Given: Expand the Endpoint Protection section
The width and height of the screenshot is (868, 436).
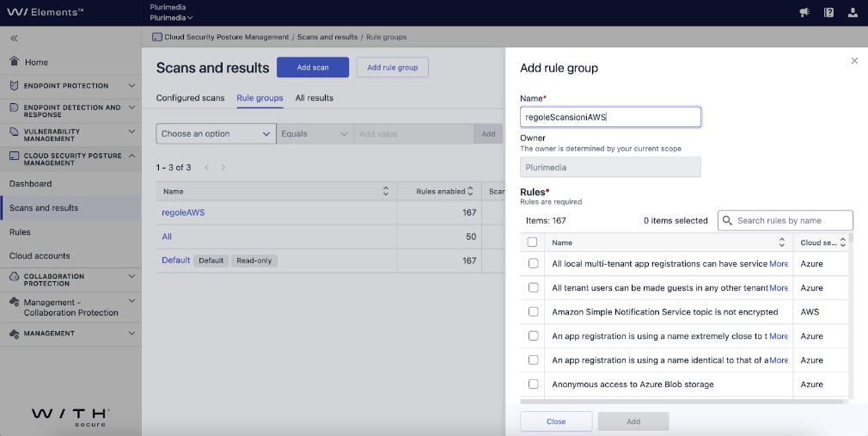Looking at the screenshot, I should pos(131,85).
